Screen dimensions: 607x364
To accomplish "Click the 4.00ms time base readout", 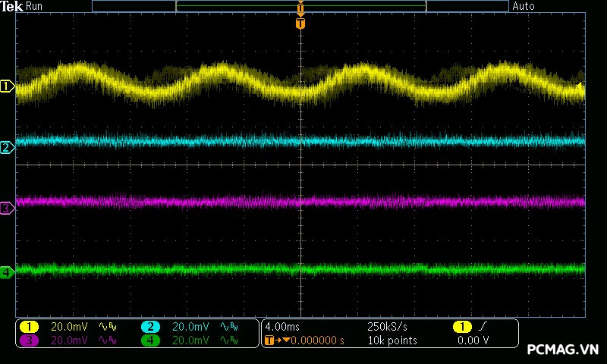I will click(x=282, y=326).
